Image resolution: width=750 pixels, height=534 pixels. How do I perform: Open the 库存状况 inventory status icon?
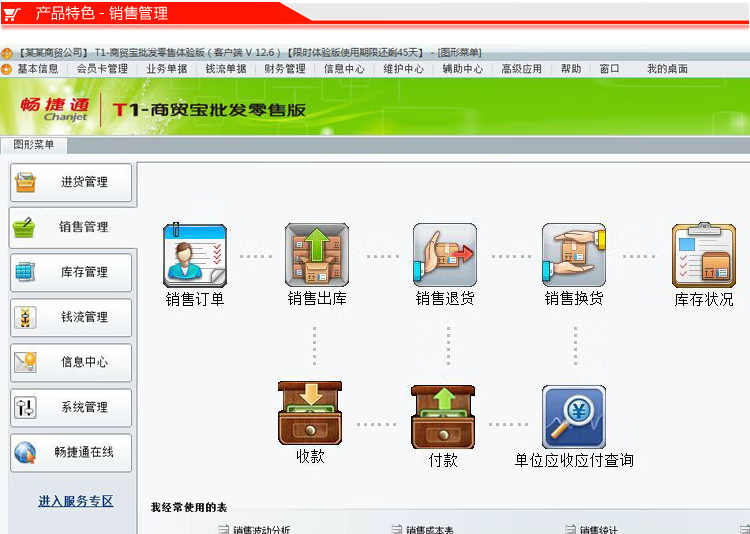click(x=704, y=255)
